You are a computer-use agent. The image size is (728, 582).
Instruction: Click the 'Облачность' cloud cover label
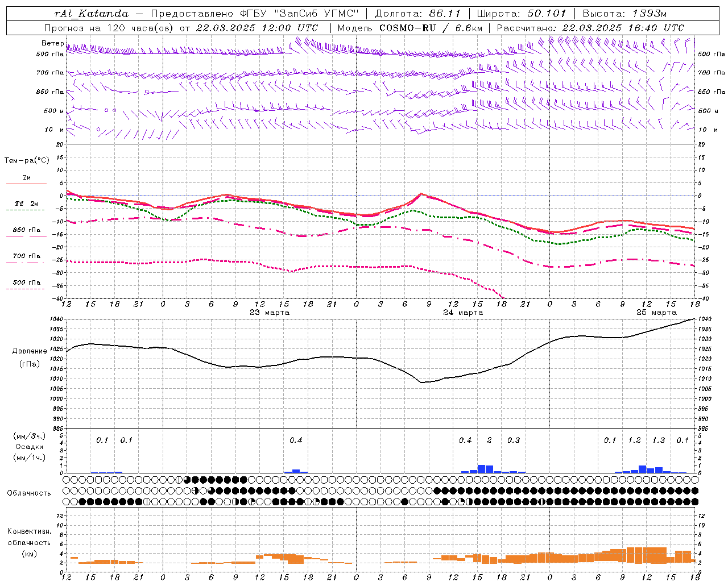29,493
